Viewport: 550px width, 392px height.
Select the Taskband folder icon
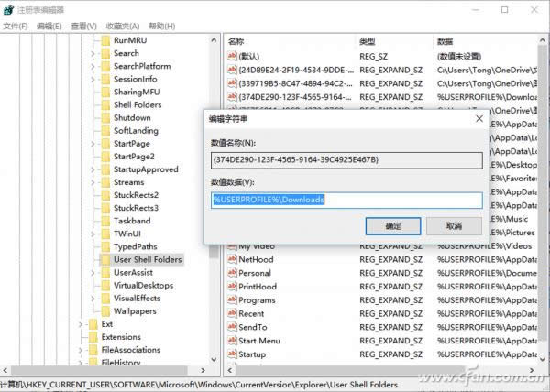[x=104, y=221]
